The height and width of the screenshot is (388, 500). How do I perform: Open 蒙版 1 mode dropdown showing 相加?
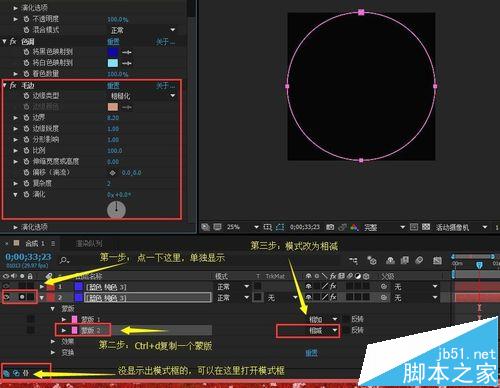click(323, 319)
